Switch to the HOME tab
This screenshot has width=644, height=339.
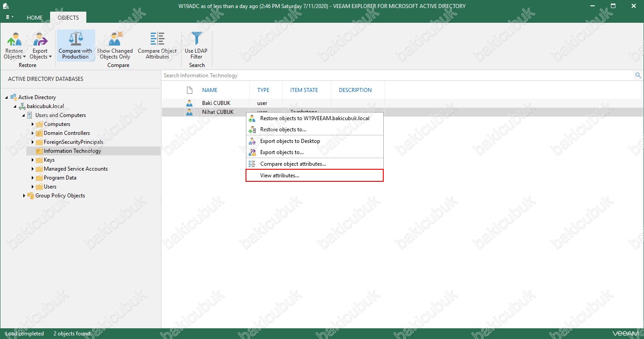34,17
